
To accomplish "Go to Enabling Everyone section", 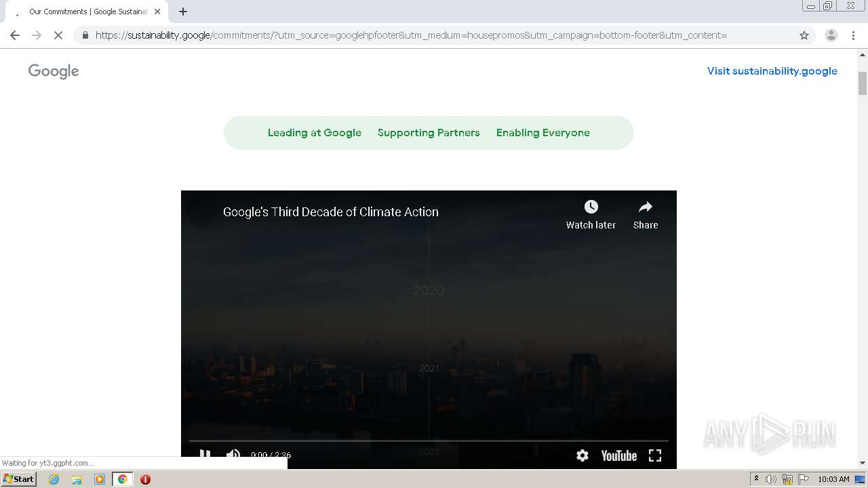I will (543, 133).
